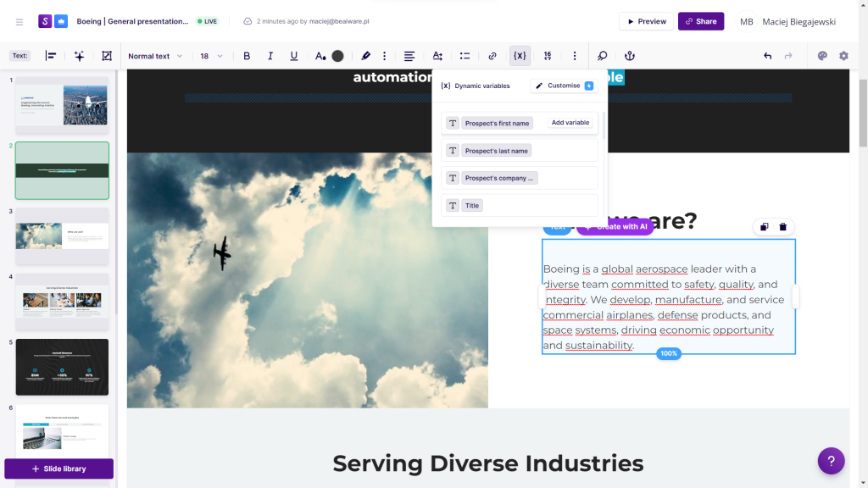Click the anchor icon in toolbar
Screen dimensions: 868x488
click(629, 56)
